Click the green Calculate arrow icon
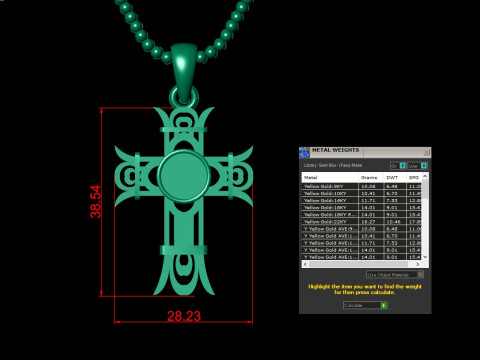This screenshot has height=360, width=480. [x=384, y=305]
